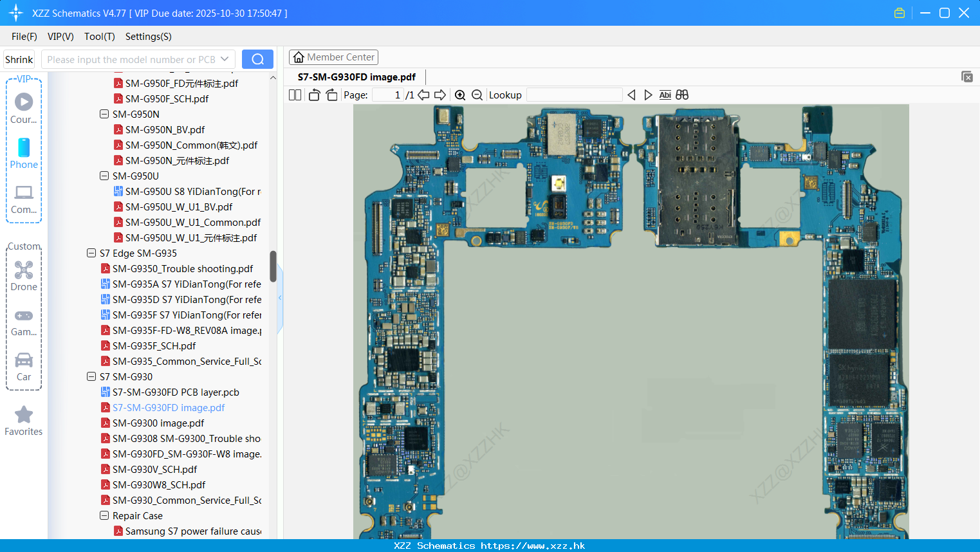980x552 pixels.
Task: Click the Abi match-case text icon
Action: click(x=665, y=95)
